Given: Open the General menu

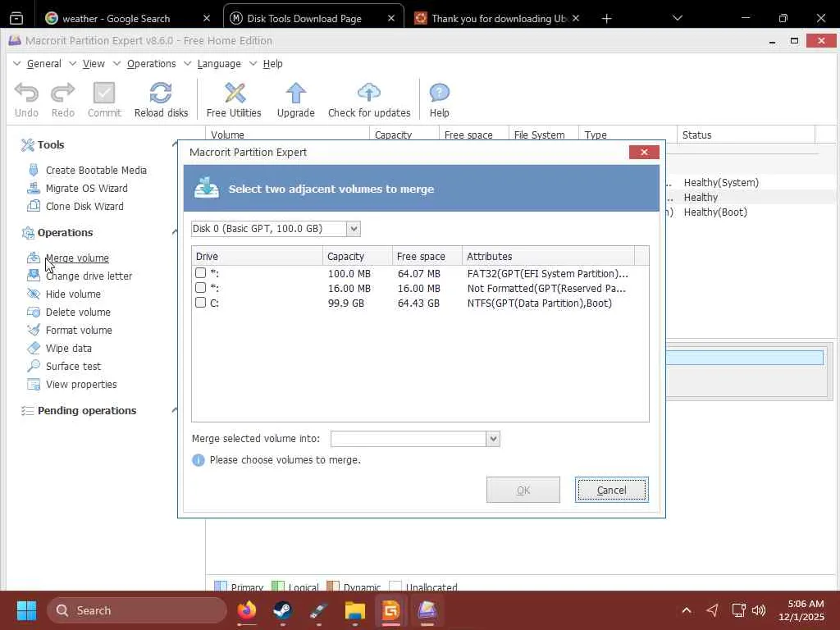Looking at the screenshot, I should (44, 64).
